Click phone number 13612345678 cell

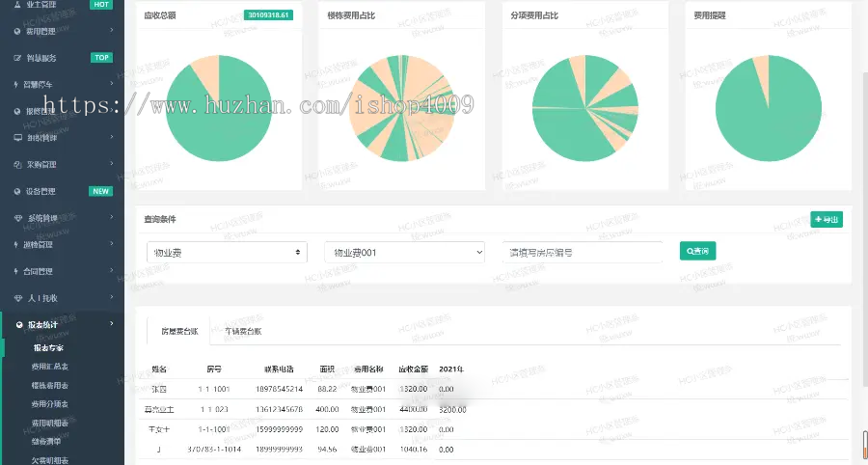pos(279,410)
